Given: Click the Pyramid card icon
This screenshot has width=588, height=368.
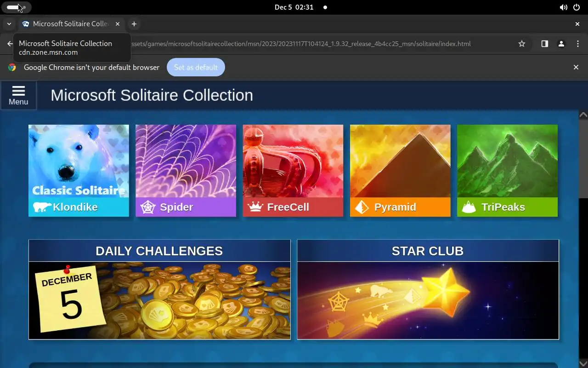Looking at the screenshot, I should (362, 207).
